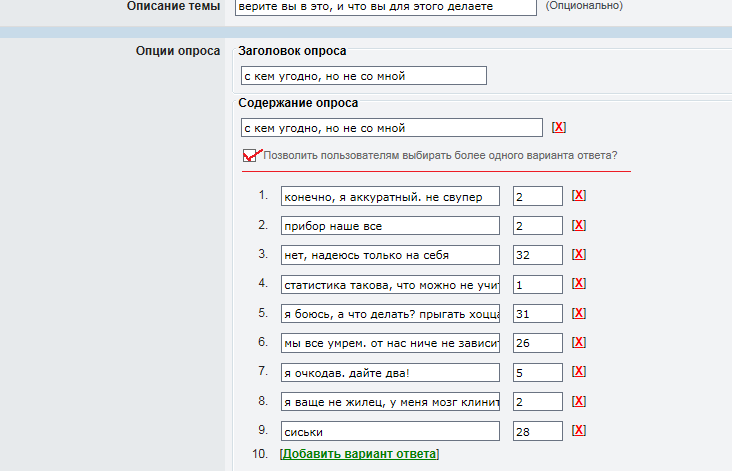This screenshot has height=471, width=732.
Task: Delete option 6 using the X icon
Action: tap(579, 343)
